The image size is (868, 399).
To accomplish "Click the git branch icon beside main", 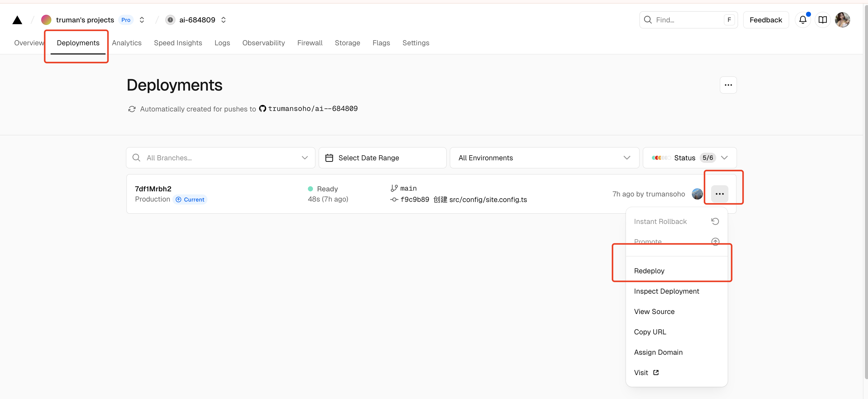I will pos(394,188).
